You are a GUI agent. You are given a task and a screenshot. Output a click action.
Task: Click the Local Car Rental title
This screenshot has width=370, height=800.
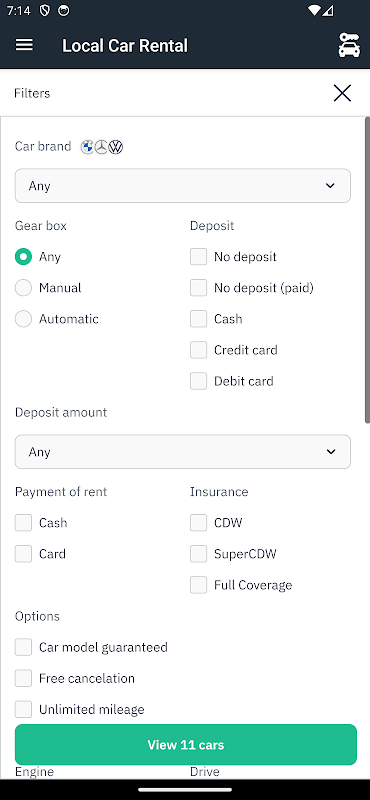(125, 45)
